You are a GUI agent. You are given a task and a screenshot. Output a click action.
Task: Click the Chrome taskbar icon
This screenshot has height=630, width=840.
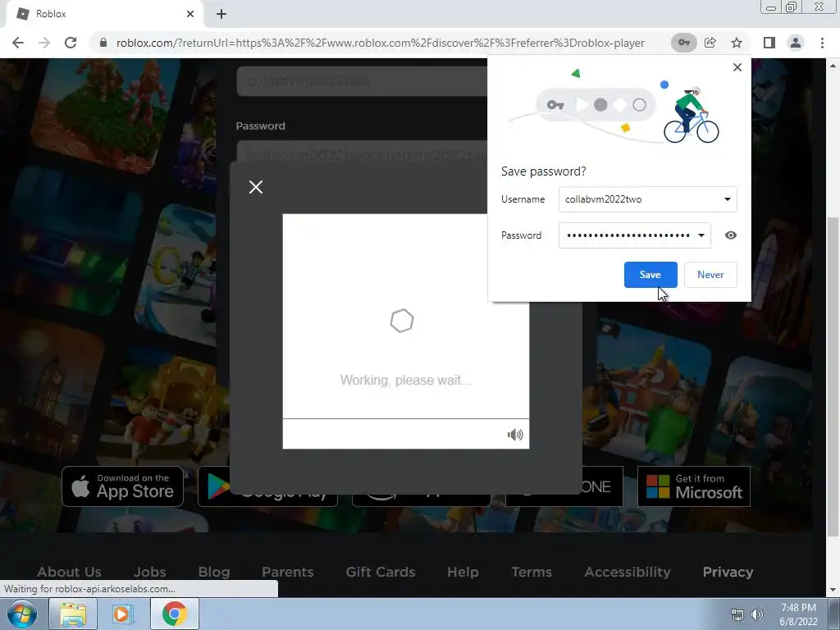click(x=174, y=614)
